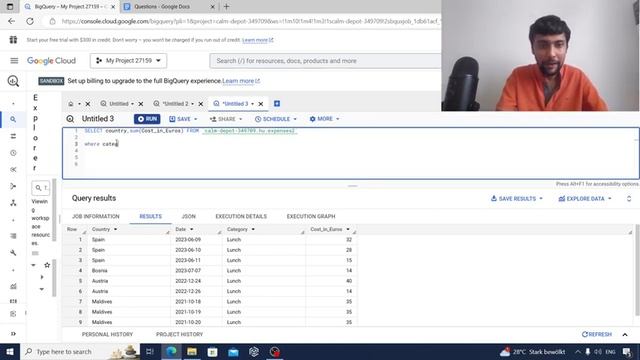
Task: Open the Monitoring chart icon in sidebar
Action: pos(13,286)
